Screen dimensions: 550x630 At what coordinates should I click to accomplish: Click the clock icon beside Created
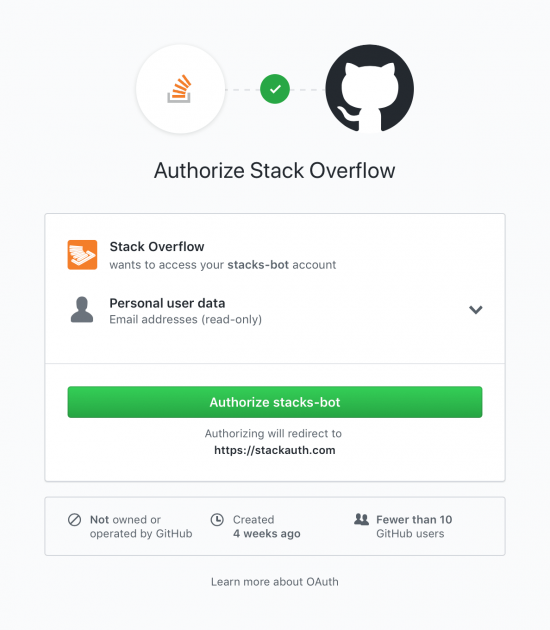(217, 520)
